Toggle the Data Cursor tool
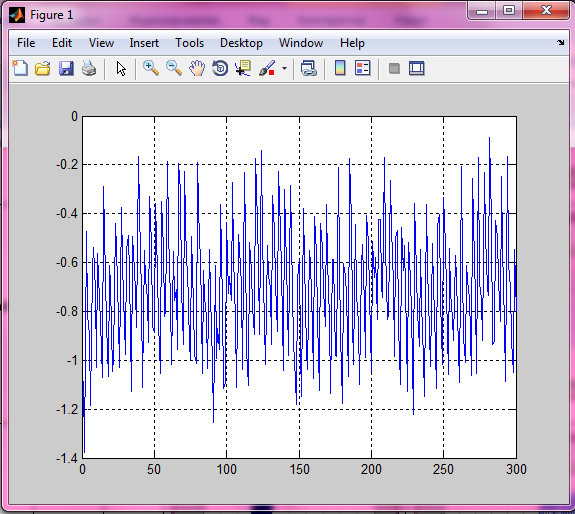Screen dimensions: 575x514 point(243,68)
